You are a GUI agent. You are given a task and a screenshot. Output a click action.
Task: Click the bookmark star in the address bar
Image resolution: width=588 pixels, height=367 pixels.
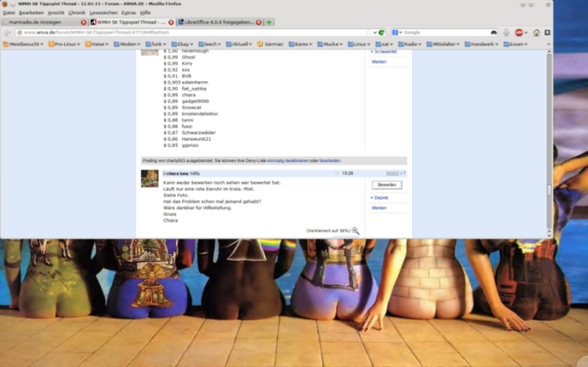point(368,33)
